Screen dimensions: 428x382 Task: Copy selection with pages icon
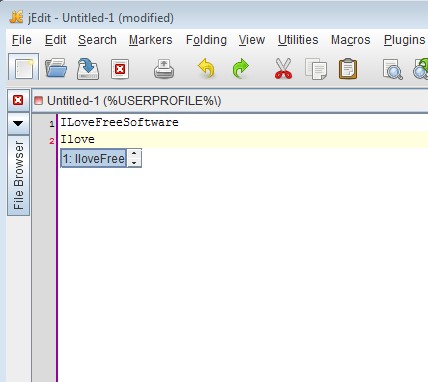click(x=316, y=69)
